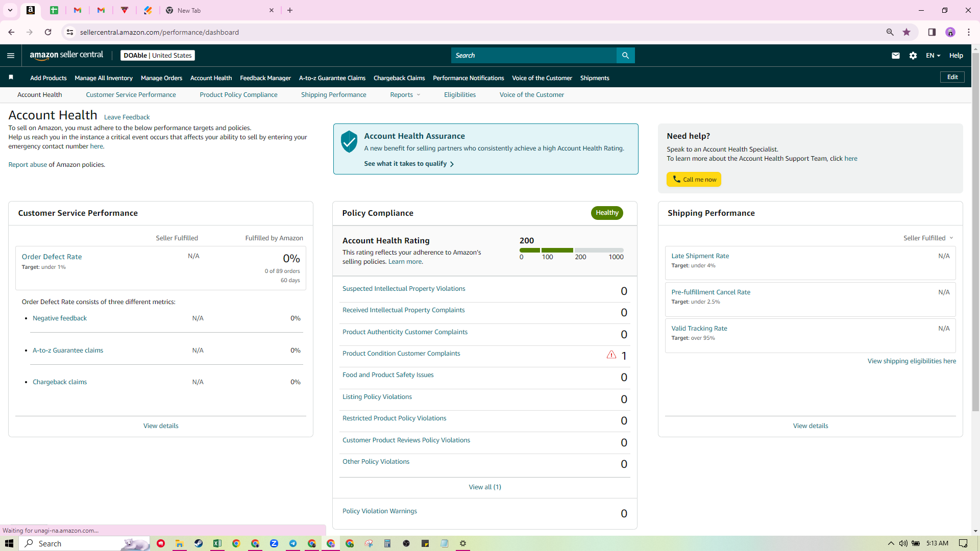Go to the Shipping Performance tab
The height and width of the screenshot is (551, 980).
(334, 95)
